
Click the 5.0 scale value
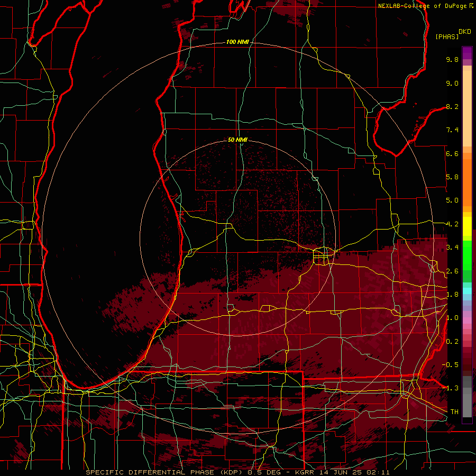point(452,200)
